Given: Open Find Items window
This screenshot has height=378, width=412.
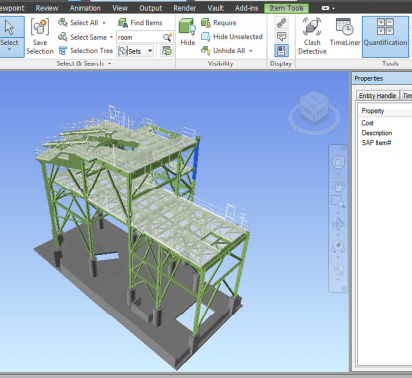Looking at the screenshot, I should (x=140, y=23).
